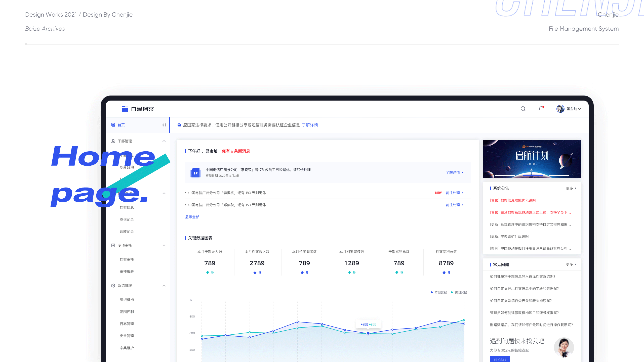Open 档案信息功能优化说明 announcement
644x362 pixels.
click(513, 200)
